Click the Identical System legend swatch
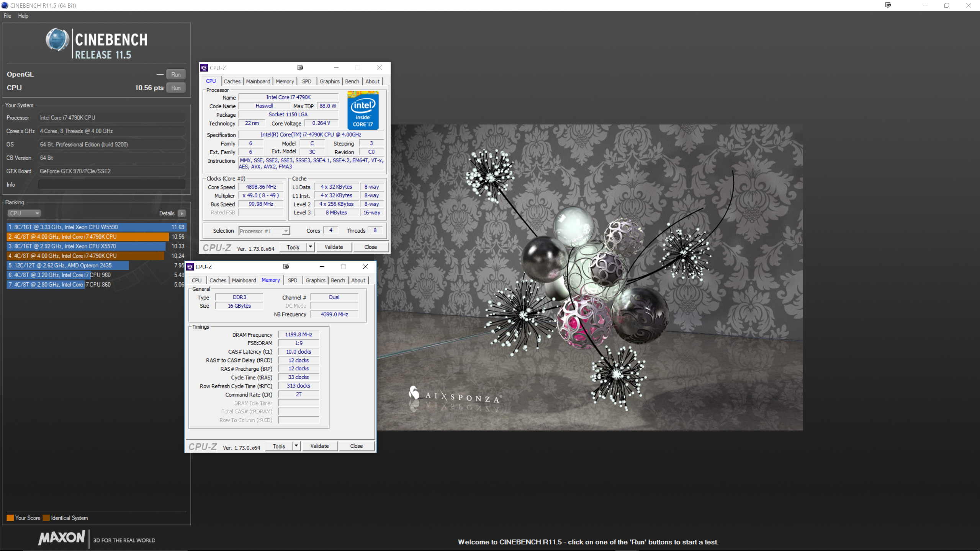980x551 pixels. coord(46,518)
